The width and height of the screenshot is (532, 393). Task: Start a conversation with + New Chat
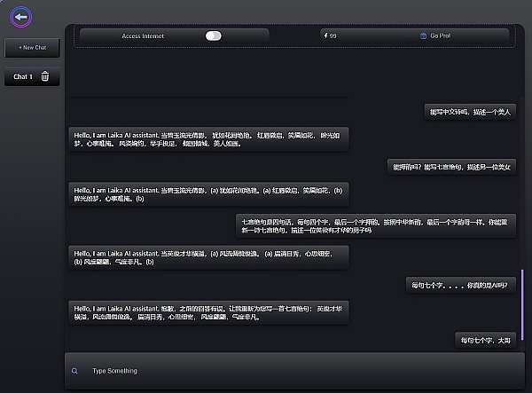pyautogui.click(x=32, y=47)
